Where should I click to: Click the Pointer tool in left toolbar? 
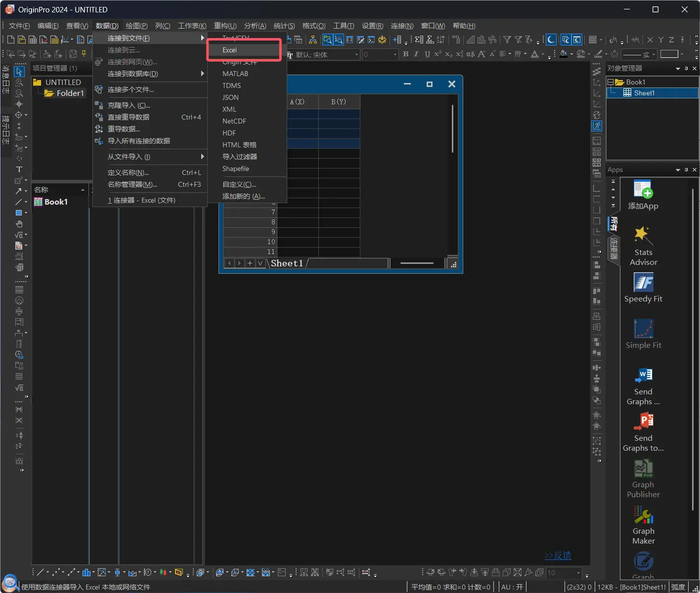coord(19,72)
